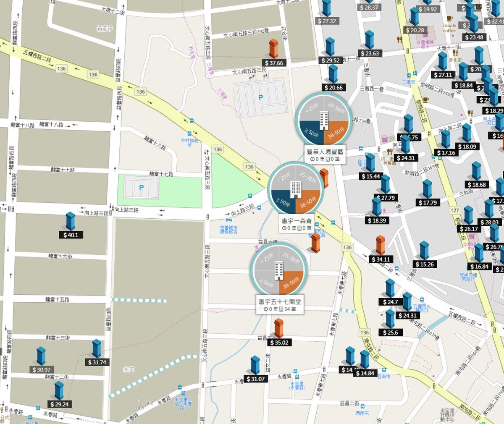Click the parking P icon near 文心南五路三段
This screenshot has height=424, width=504.
point(260,97)
